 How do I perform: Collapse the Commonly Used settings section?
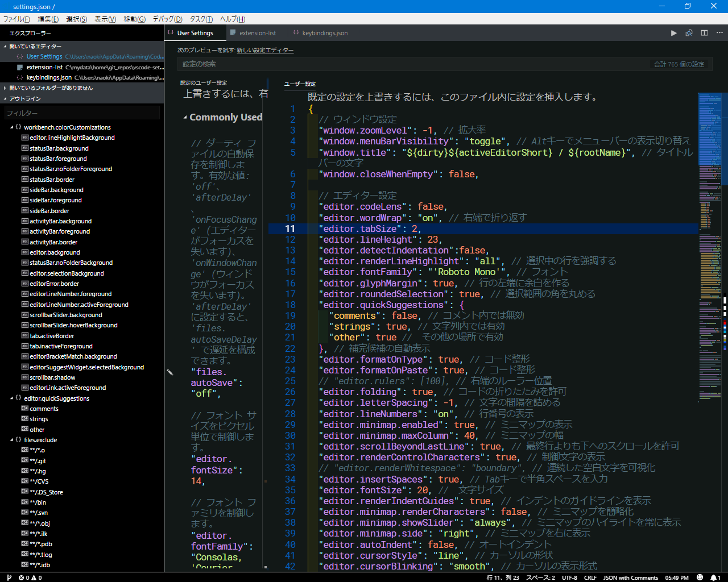184,117
